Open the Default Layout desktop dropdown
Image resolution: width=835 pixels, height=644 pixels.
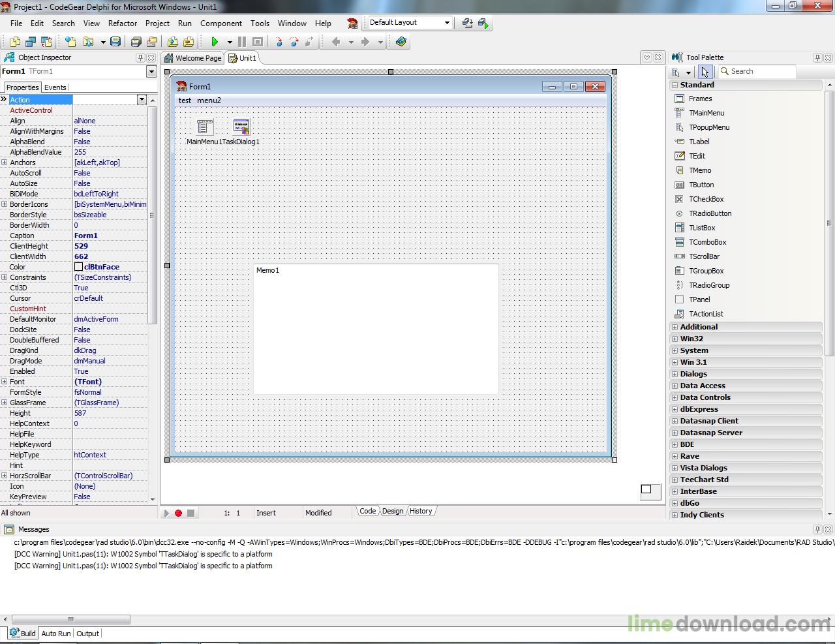[x=447, y=23]
